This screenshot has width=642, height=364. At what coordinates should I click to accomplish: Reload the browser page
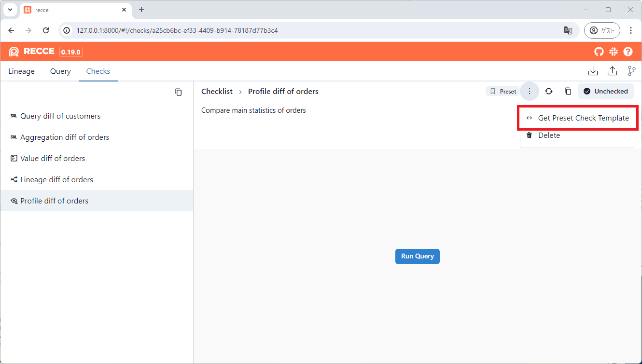46,30
